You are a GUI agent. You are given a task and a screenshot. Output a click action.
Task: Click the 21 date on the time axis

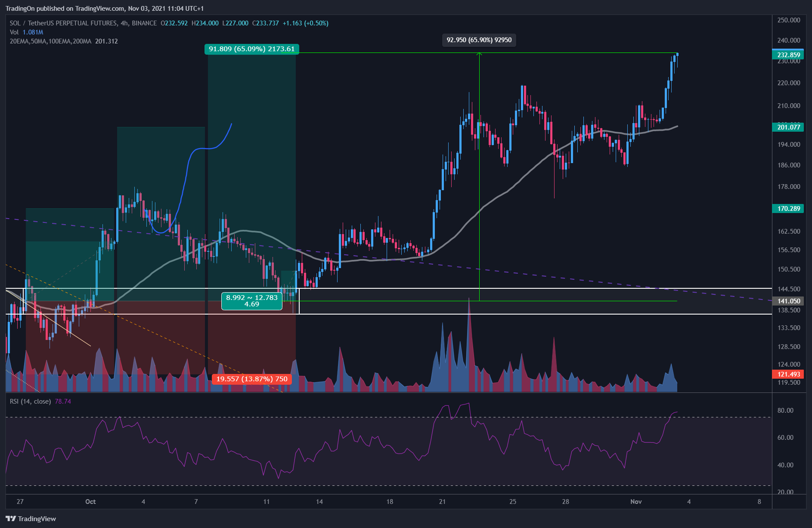(442, 502)
